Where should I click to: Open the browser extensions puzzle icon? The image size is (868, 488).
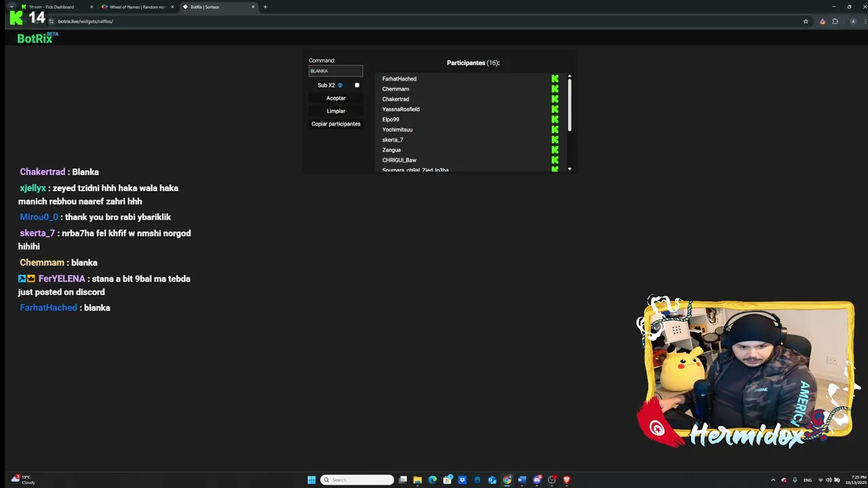(x=835, y=21)
